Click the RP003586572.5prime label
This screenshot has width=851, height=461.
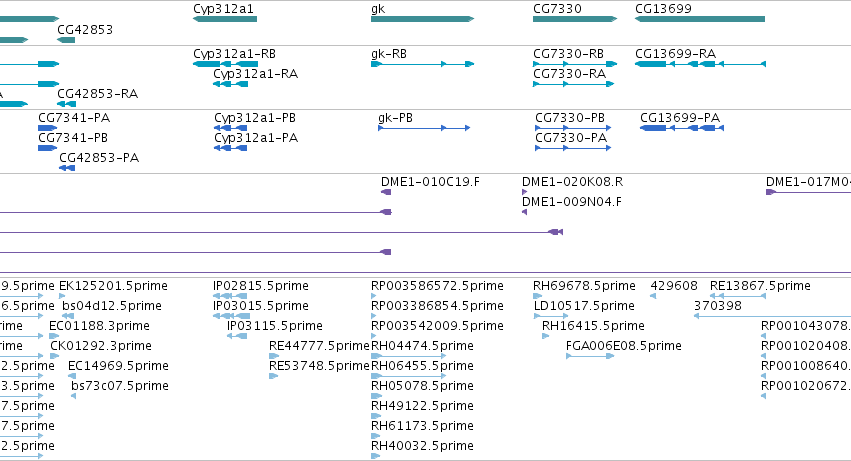pos(437,286)
